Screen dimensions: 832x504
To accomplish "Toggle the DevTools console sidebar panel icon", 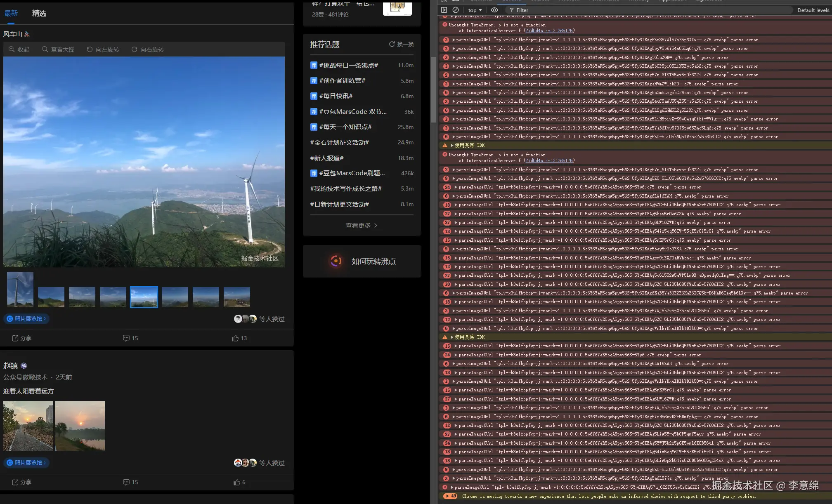I will pos(444,10).
